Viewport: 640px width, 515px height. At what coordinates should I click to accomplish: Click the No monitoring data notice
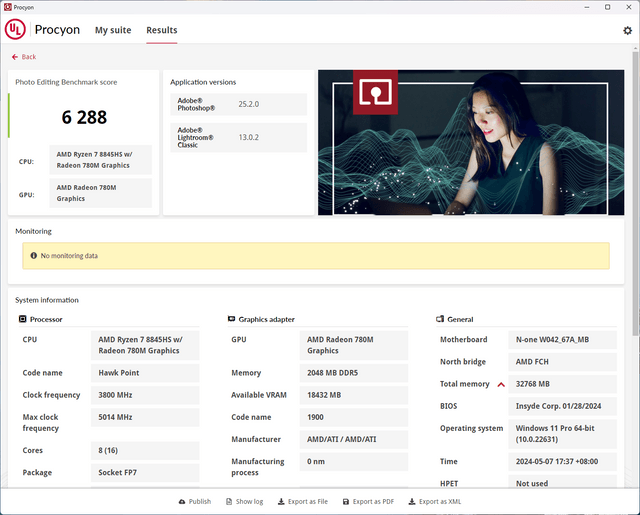[x=316, y=256]
